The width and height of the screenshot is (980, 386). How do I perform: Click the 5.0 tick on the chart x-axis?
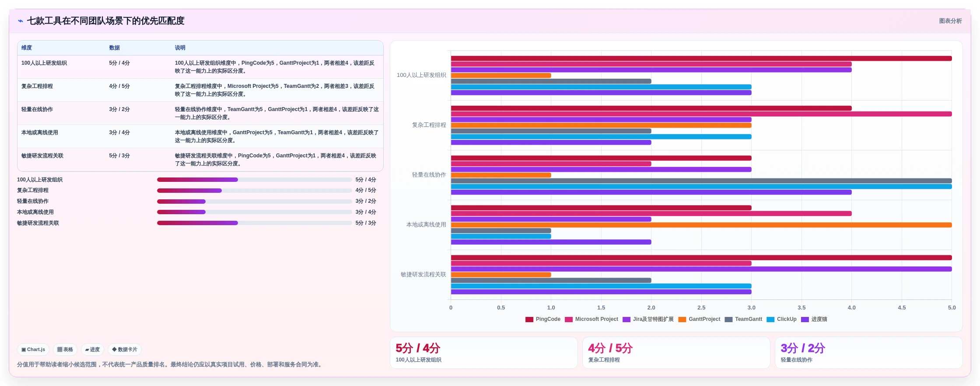952,308
